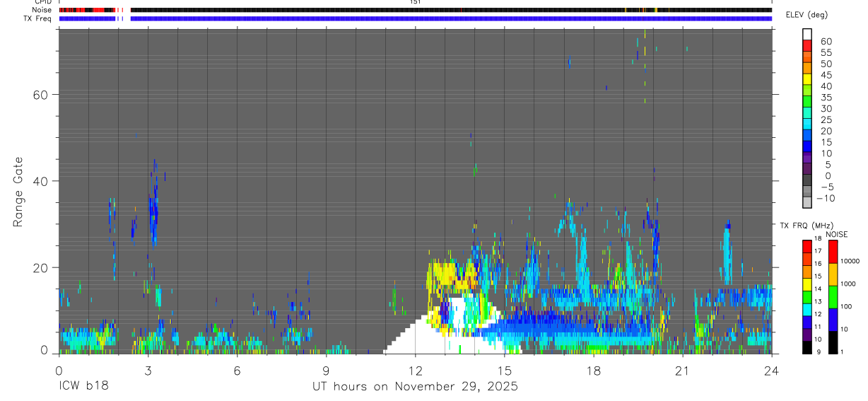Click the UT hours on November 29, 2025 title
Screen dimensions: 868x401
[x=416, y=387]
